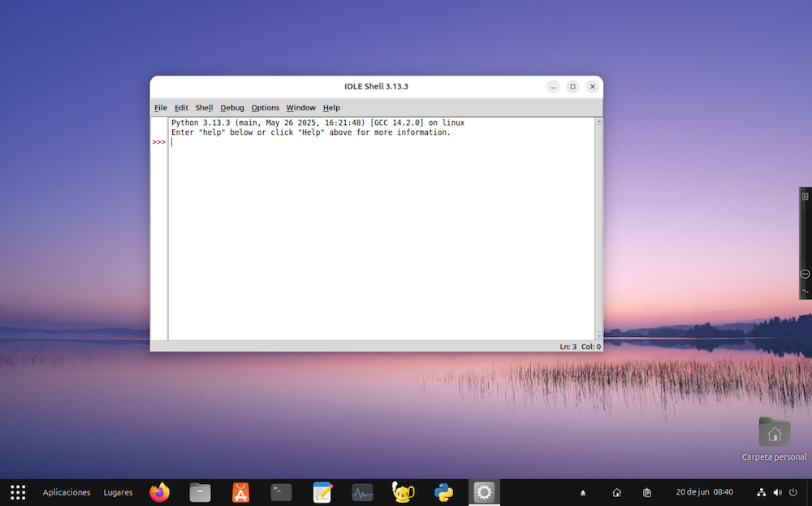Click the scrollbar down arrow in the shell
The height and width of the screenshot is (506, 812).
[x=599, y=335]
